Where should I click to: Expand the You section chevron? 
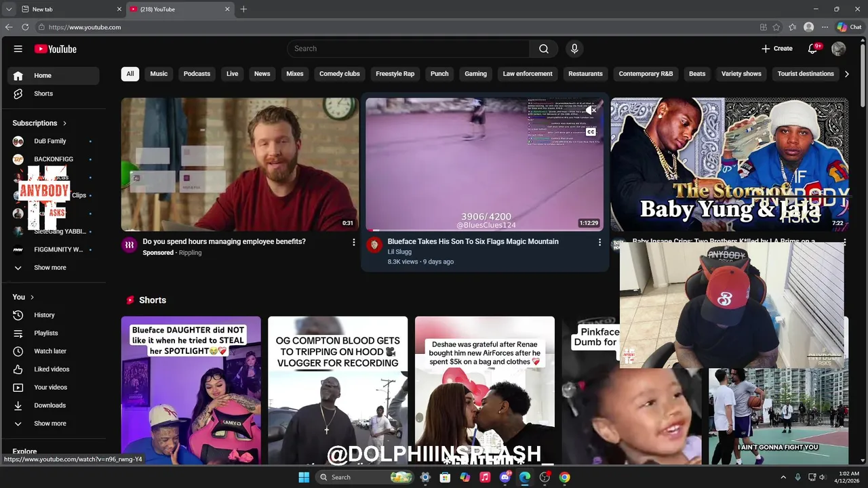coord(32,297)
